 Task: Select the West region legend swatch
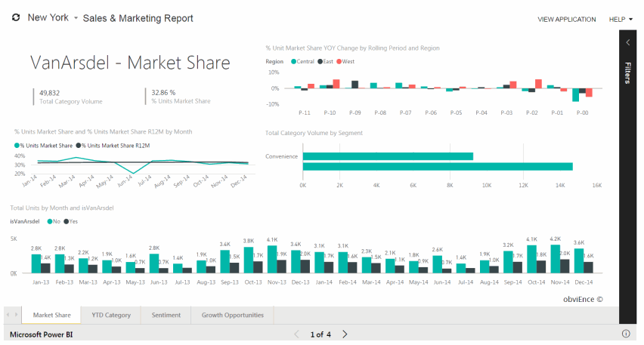[339, 62]
